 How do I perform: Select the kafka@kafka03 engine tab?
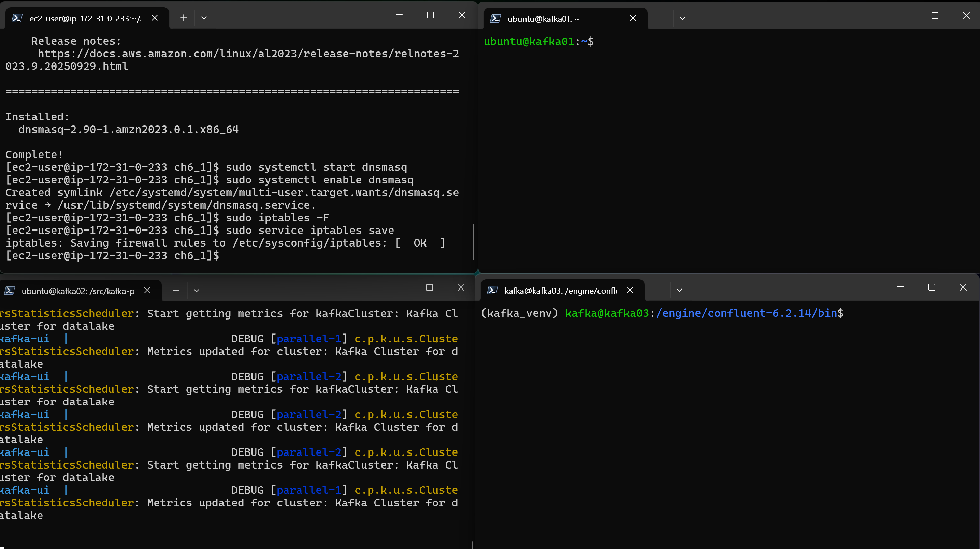[560, 291]
